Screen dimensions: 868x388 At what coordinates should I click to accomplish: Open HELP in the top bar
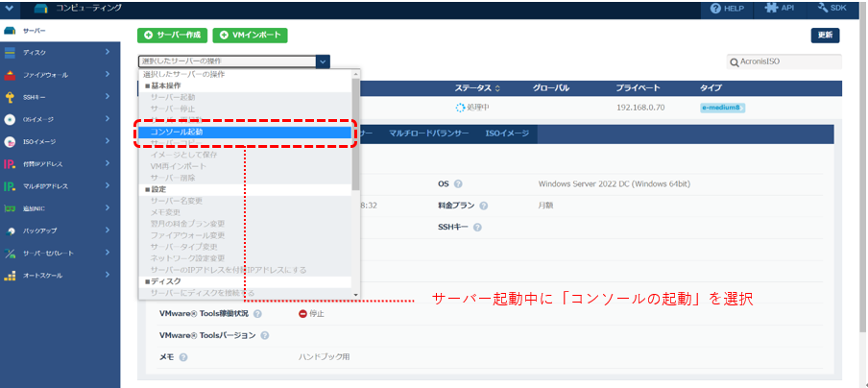point(735,9)
